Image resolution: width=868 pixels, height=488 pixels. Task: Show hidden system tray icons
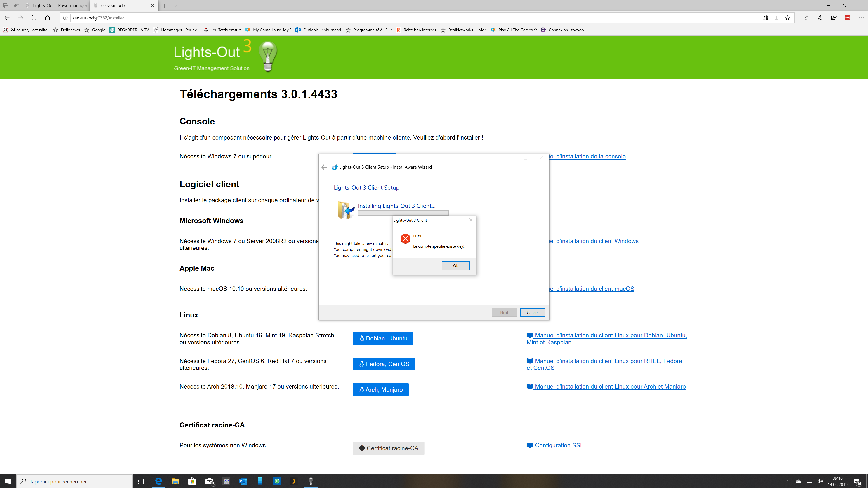click(x=788, y=481)
